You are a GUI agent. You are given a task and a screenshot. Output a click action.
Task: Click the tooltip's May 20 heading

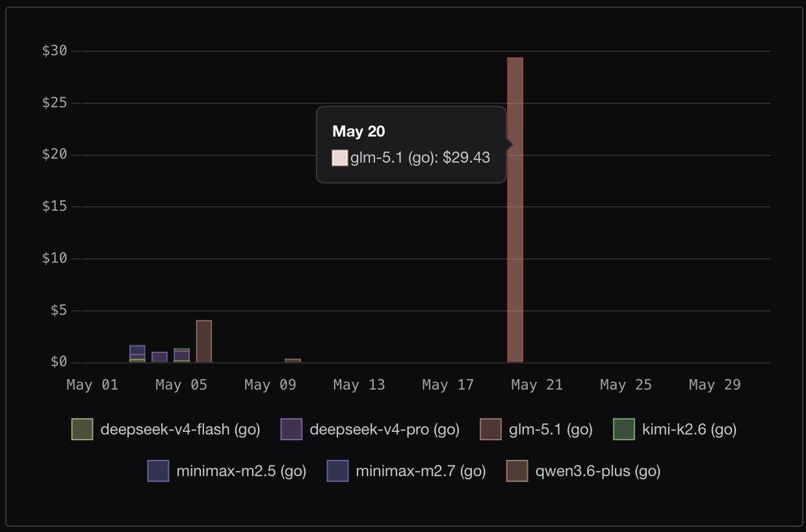(x=359, y=131)
